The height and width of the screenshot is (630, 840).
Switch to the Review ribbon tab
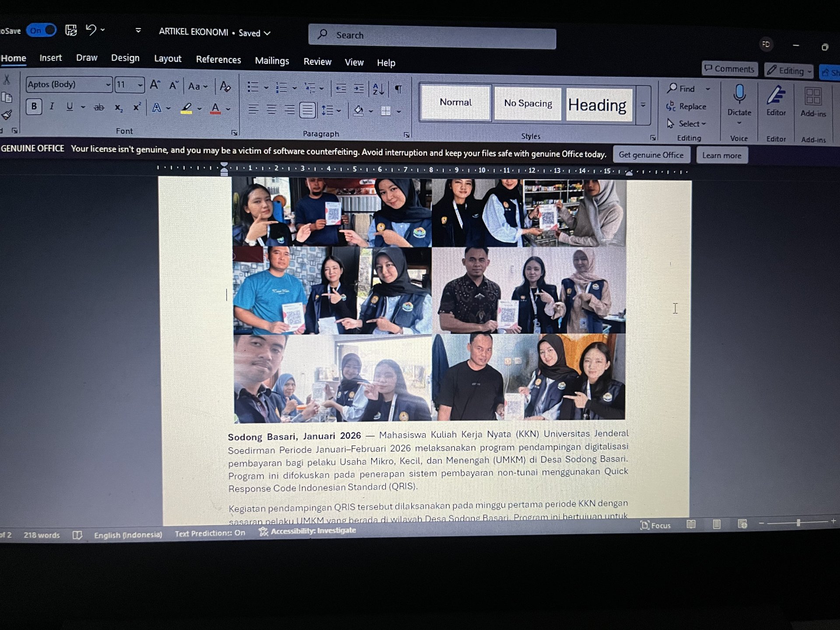[x=317, y=62]
